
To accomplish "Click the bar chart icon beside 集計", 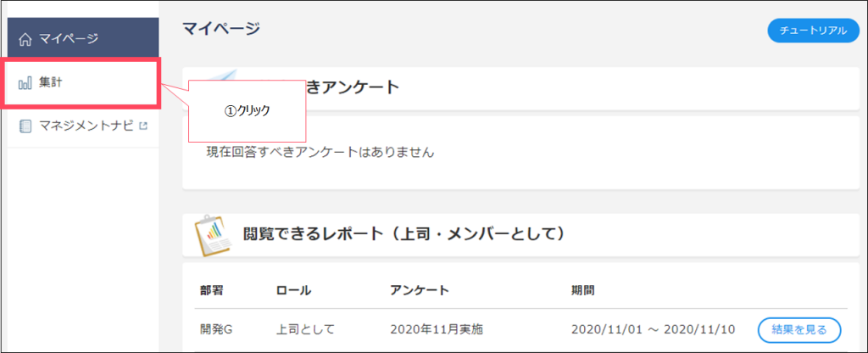I will (25, 84).
